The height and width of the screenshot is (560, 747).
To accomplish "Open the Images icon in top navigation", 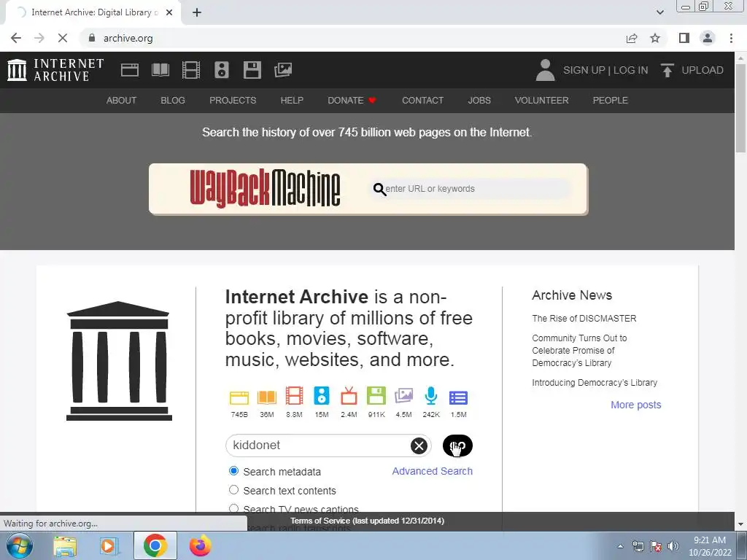I will (x=283, y=70).
